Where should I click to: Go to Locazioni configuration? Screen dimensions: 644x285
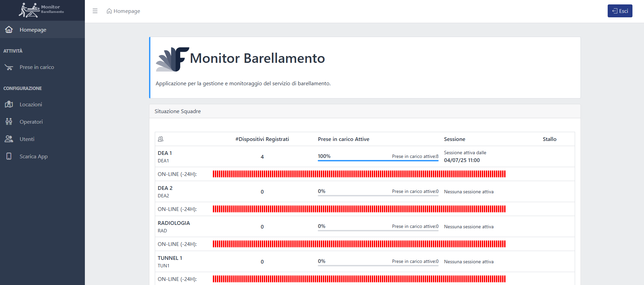(x=42, y=104)
